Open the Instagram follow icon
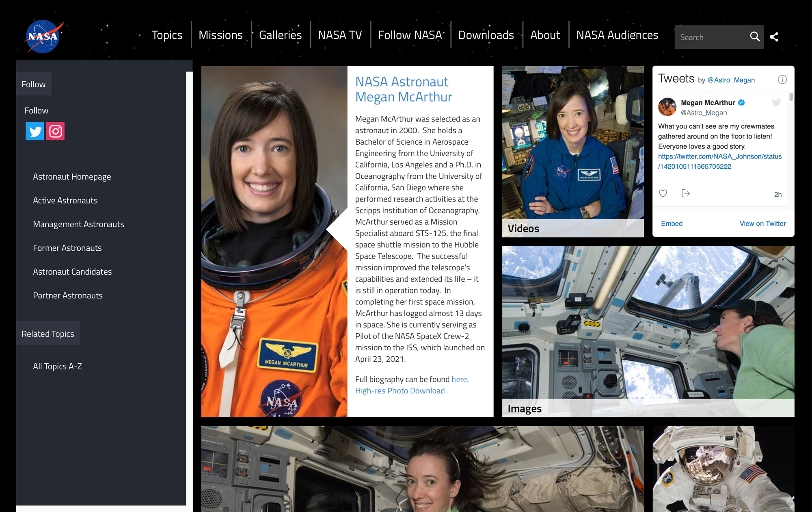 (55, 131)
